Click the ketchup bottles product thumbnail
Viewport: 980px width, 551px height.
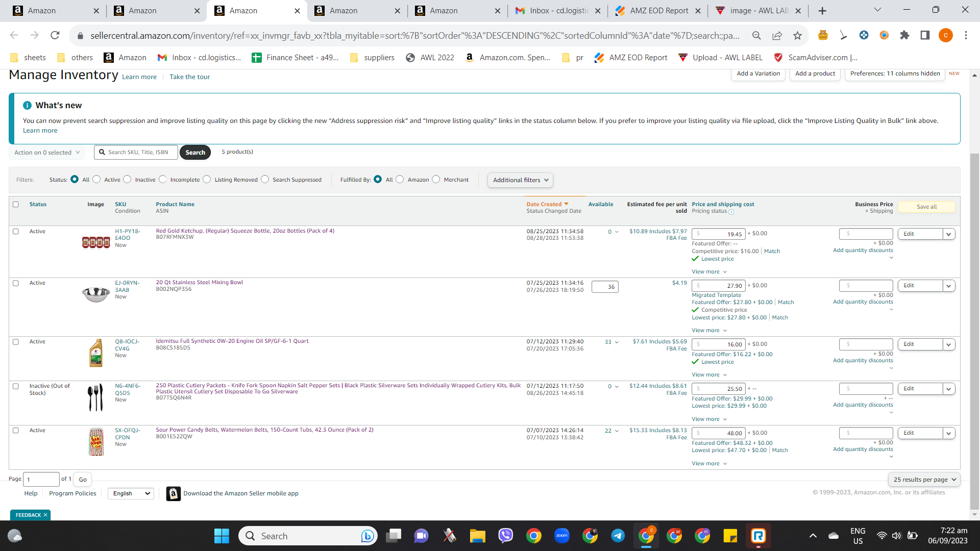click(x=96, y=242)
